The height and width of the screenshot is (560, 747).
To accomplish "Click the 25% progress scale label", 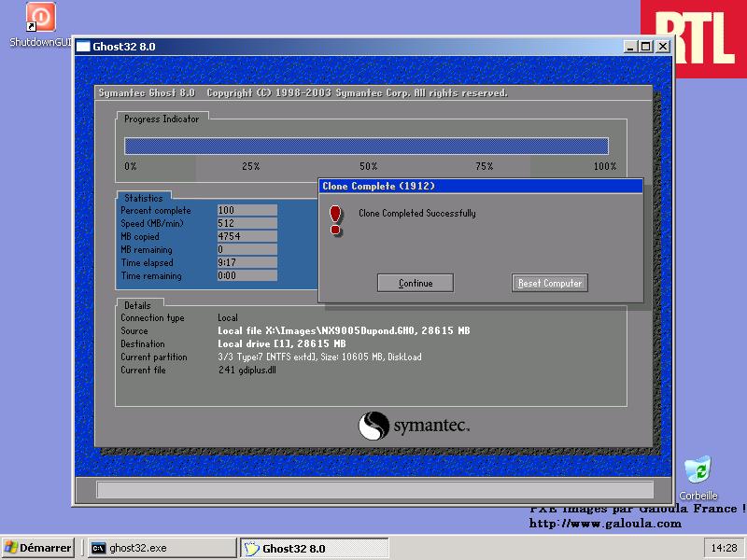I will coord(250,166).
